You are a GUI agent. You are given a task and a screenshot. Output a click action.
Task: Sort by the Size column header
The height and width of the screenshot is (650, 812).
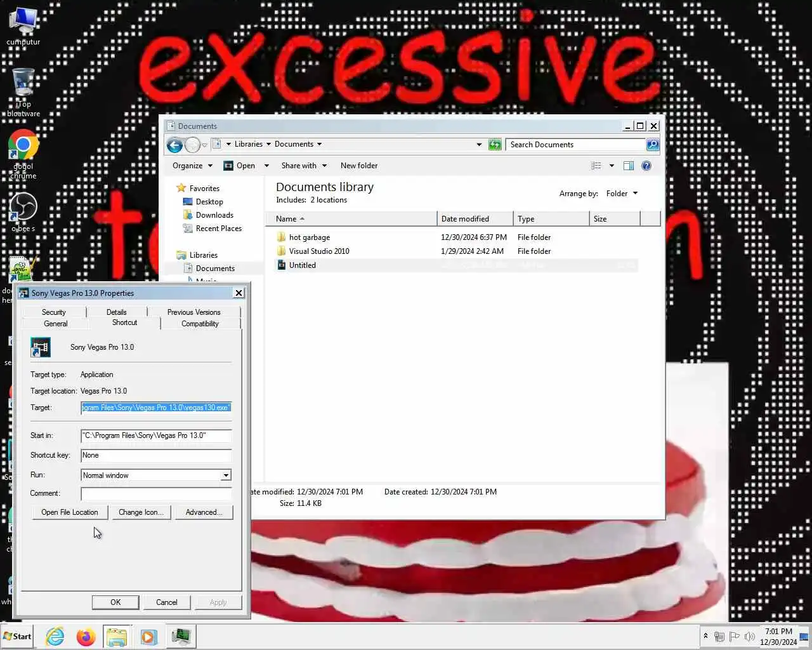[615, 219]
